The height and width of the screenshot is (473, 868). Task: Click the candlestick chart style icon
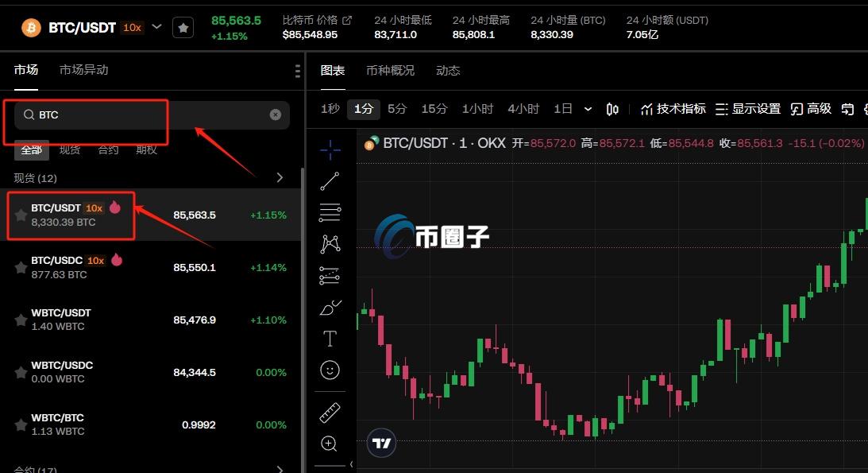(612, 108)
